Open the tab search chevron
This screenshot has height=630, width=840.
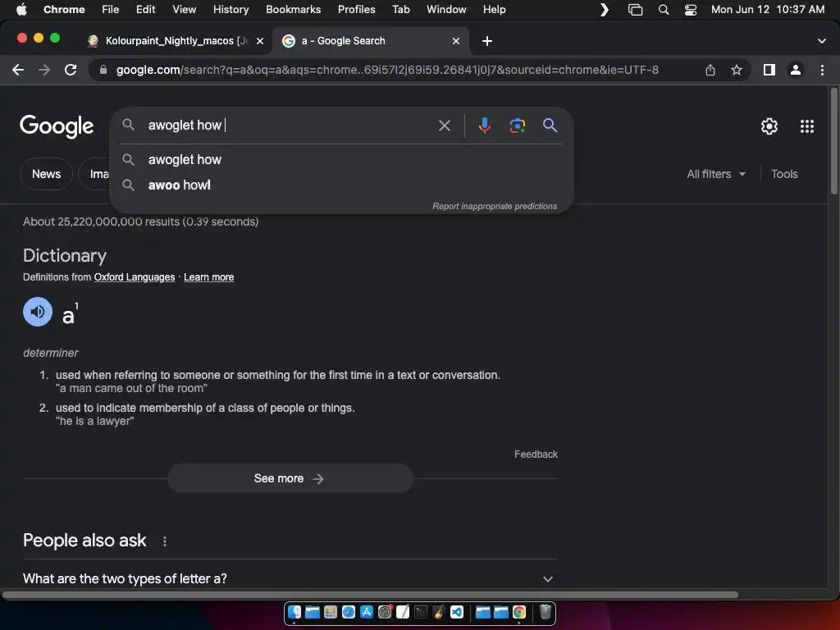[821, 41]
